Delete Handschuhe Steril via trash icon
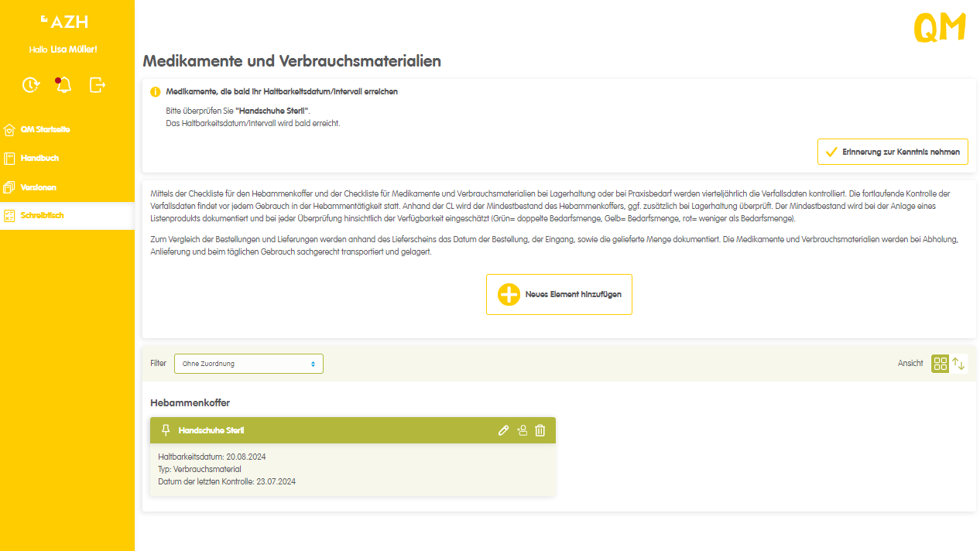Image resolution: width=980 pixels, height=551 pixels. click(x=540, y=430)
